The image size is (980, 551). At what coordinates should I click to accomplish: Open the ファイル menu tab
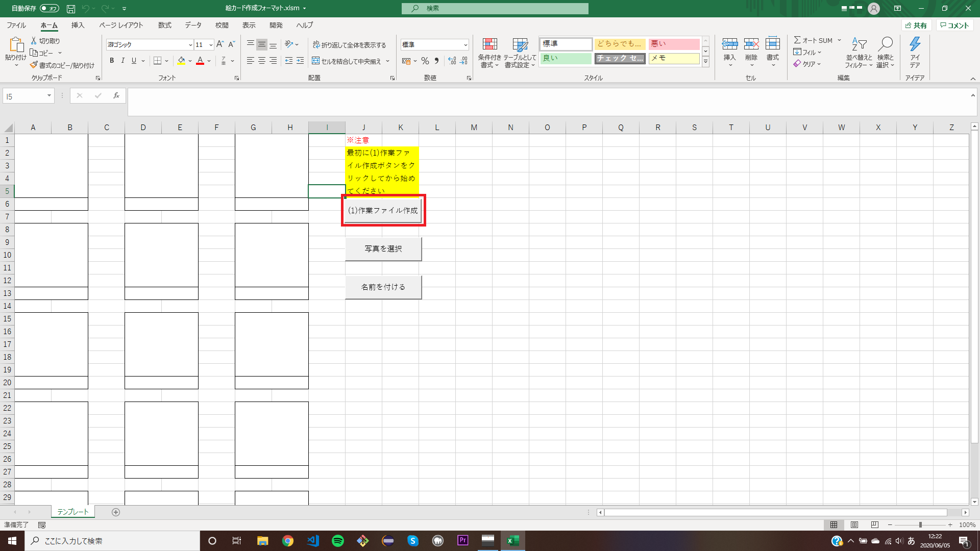(16, 25)
